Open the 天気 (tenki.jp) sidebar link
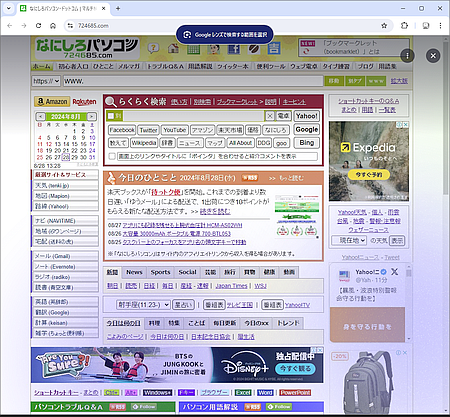This screenshot has height=417, width=450. [65, 185]
